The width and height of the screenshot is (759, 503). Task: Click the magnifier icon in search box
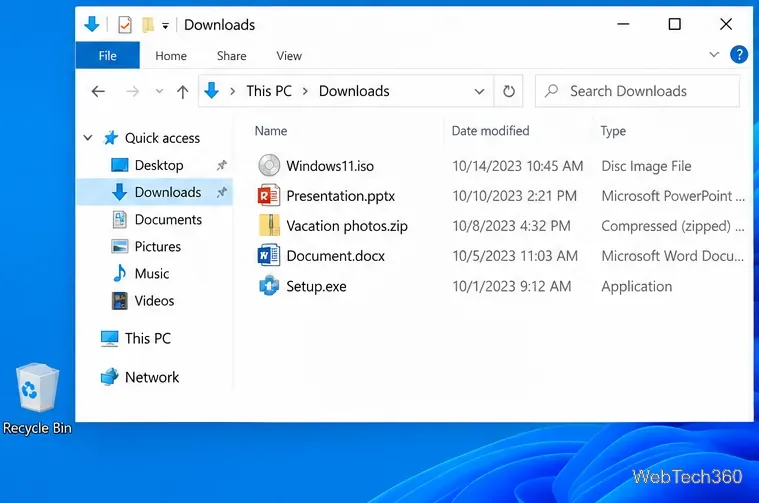[551, 91]
